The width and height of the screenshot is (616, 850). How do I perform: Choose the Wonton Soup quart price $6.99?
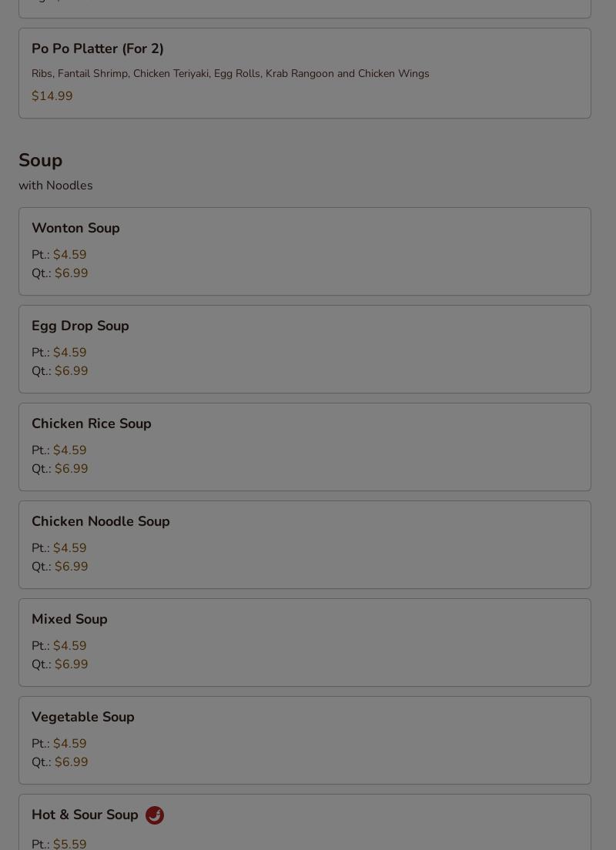(x=71, y=273)
